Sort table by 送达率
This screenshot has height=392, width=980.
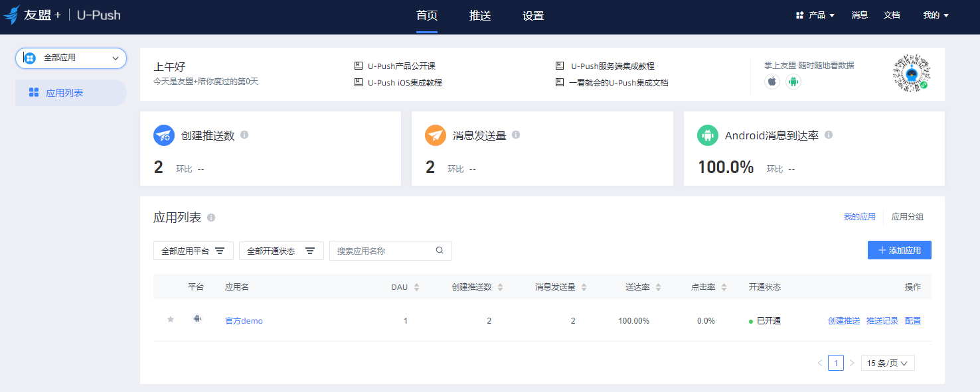(658, 287)
